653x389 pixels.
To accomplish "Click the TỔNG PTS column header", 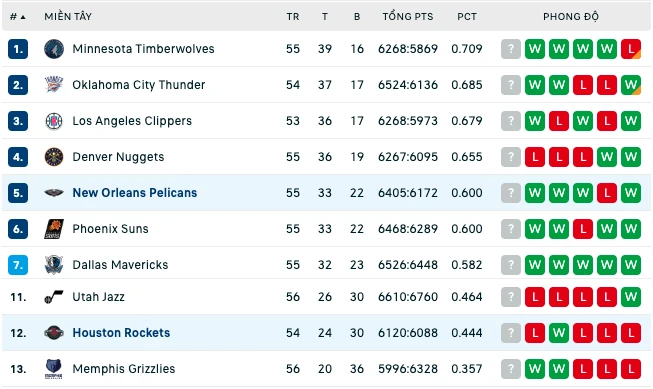I will pos(408,17).
